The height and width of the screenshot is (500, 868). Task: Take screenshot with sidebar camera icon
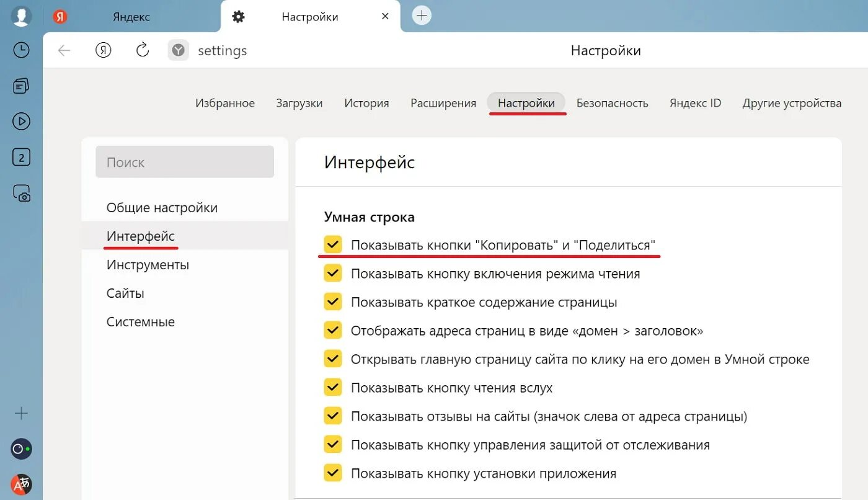(x=22, y=194)
